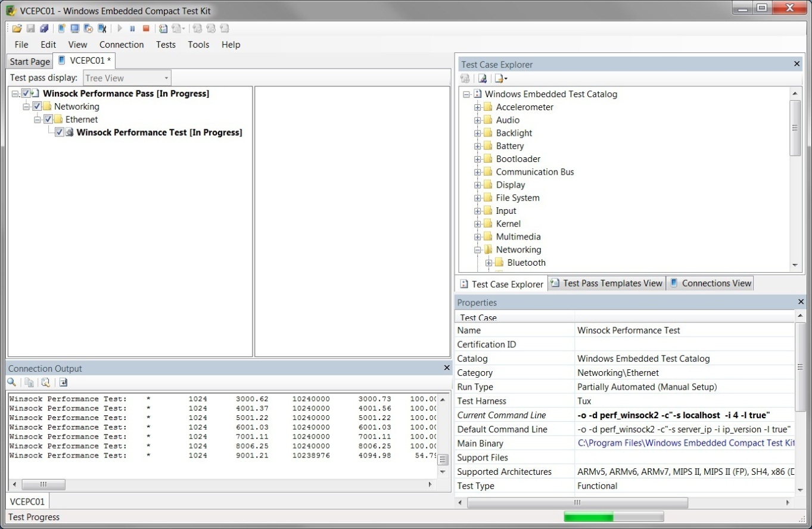Click the grayed document dropdown toolbar icon
The image size is (812, 529).
pyautogui.click(x=178, y=28)
